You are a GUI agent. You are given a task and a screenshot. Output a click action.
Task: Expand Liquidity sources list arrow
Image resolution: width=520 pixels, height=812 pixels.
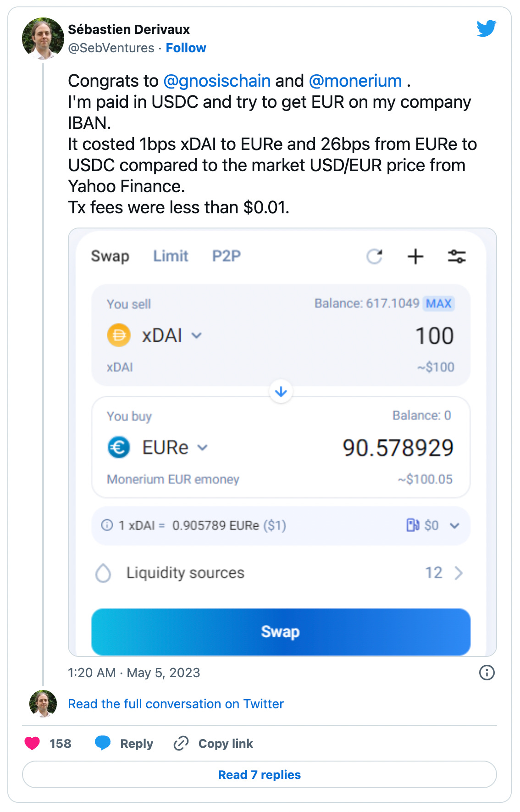coord(459,573)
